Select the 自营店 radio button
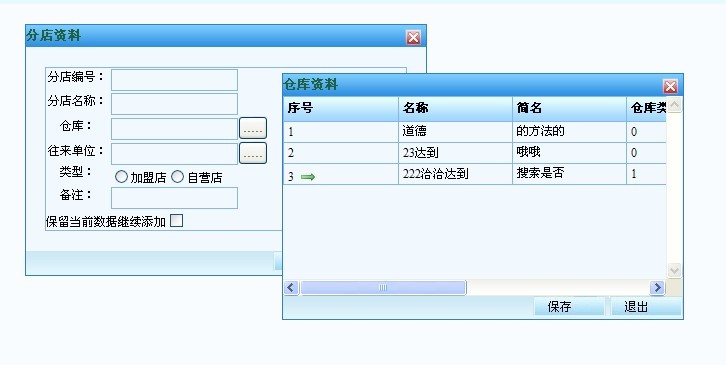Screen dimensions: 726x365 (x=177, y=176)
